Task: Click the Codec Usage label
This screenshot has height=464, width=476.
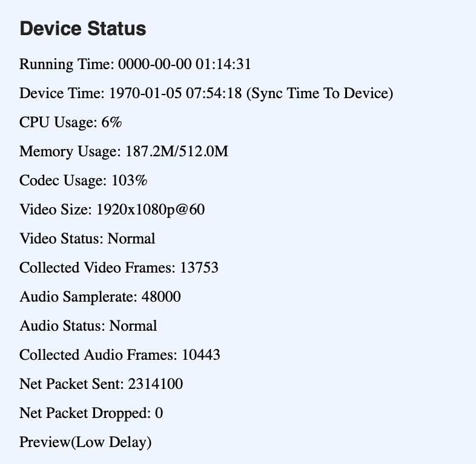Action: pyautogui.click(x=63, y=181)
